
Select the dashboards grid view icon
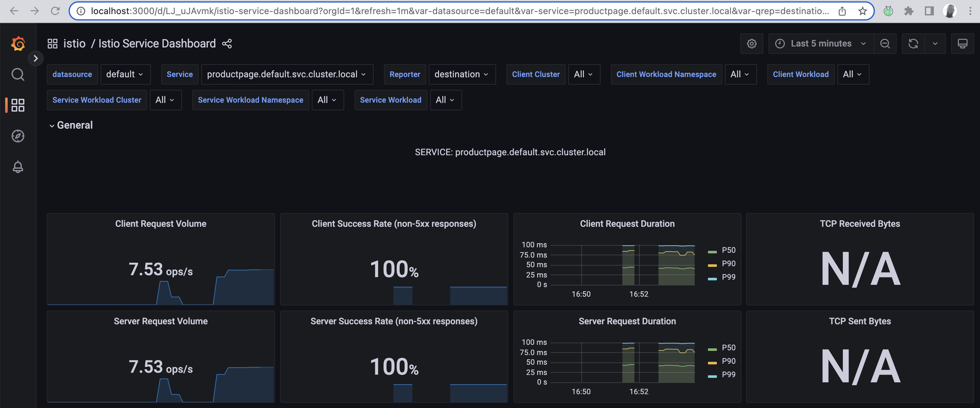pos(17,105)
